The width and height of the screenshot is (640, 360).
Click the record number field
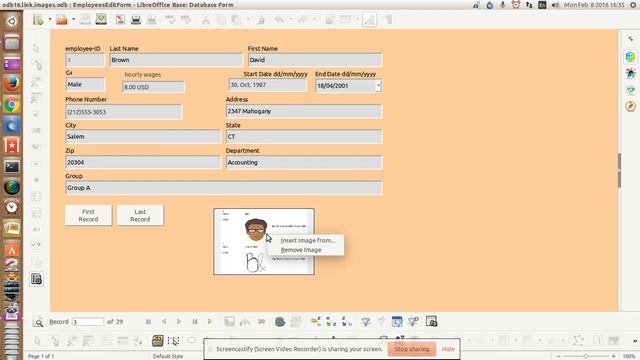[88, 322]
